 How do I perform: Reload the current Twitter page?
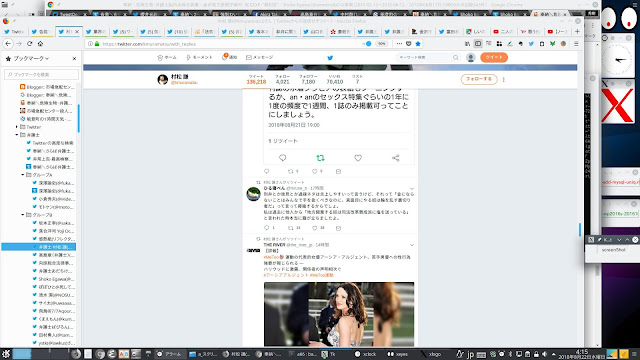29,44
